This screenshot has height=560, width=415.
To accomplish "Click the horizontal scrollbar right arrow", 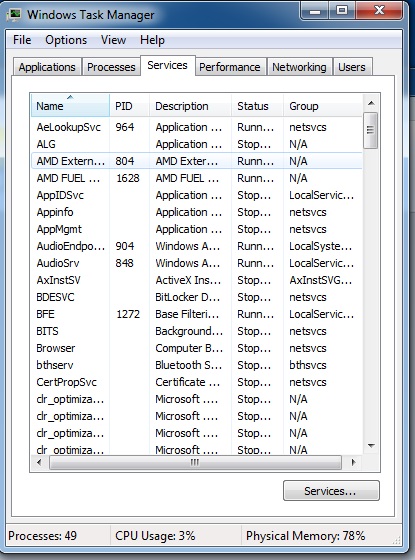I will coord(353,462).
